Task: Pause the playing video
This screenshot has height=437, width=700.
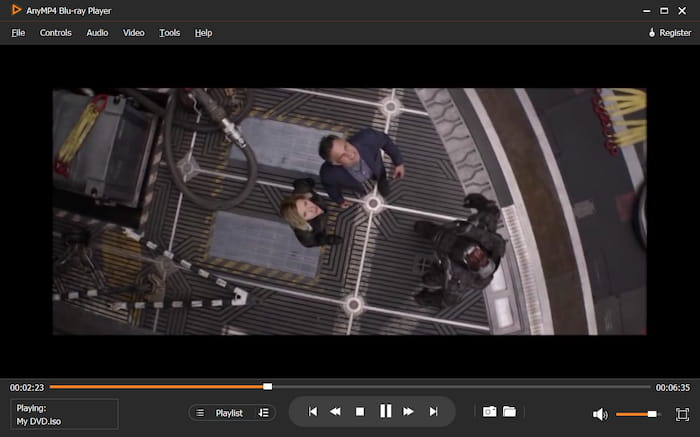Action: pyautogui.click(x=385, y=411)
